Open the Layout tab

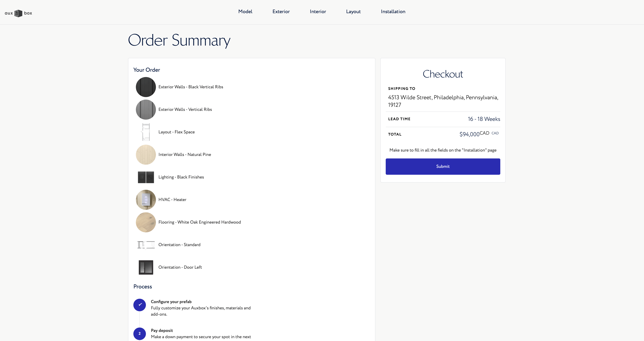[353, 11]
